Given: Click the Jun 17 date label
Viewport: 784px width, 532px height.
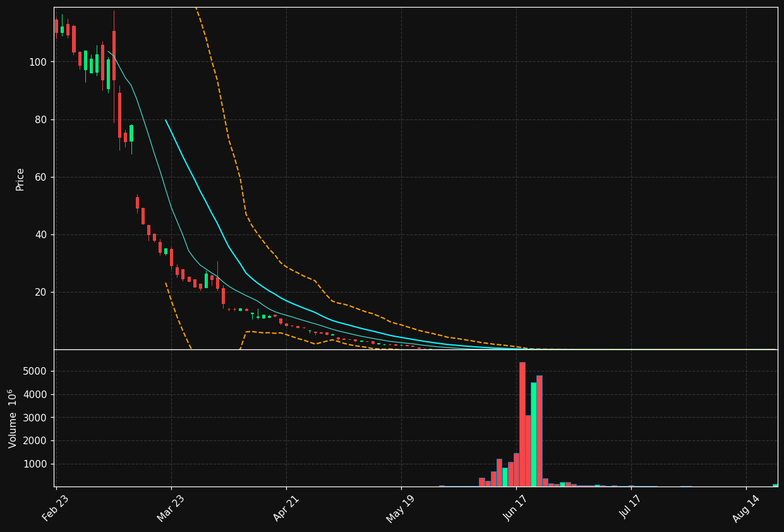Looking at the screenshot, I should [516, 508].
